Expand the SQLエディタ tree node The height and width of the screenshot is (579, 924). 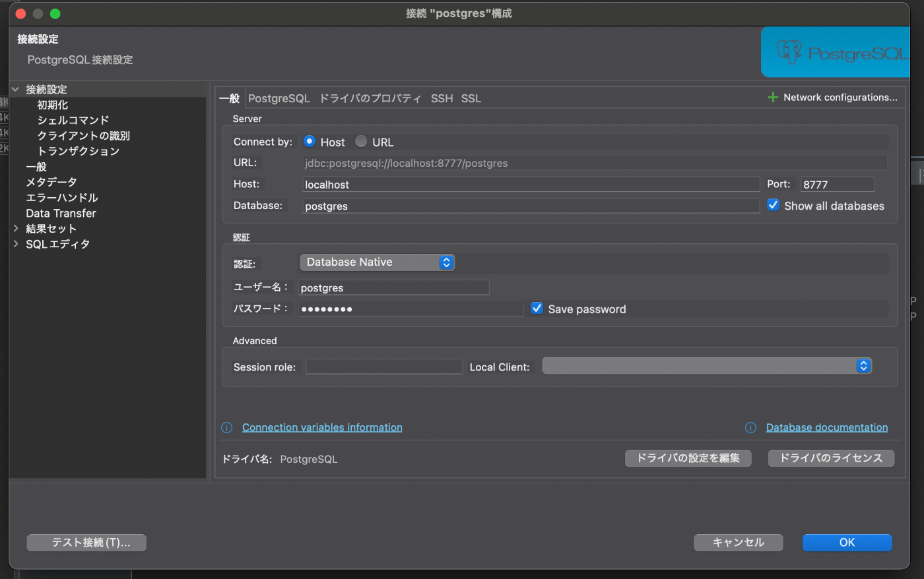tap(15, 244)
